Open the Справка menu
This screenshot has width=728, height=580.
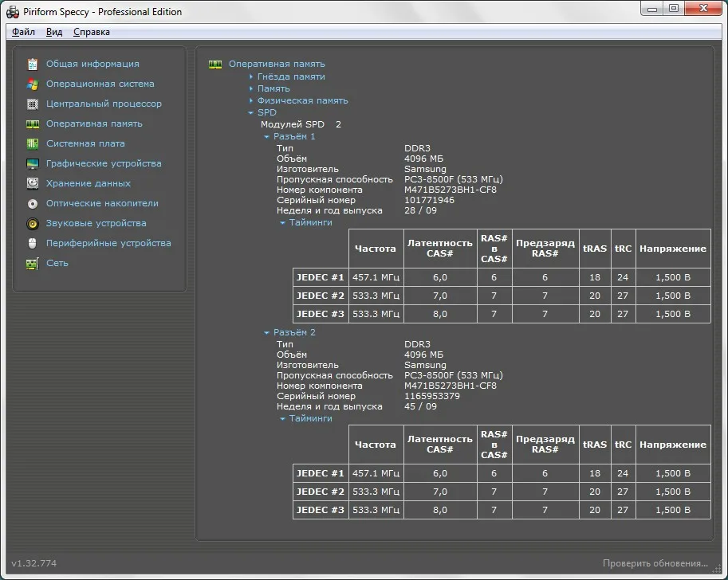tap(92, 32)
